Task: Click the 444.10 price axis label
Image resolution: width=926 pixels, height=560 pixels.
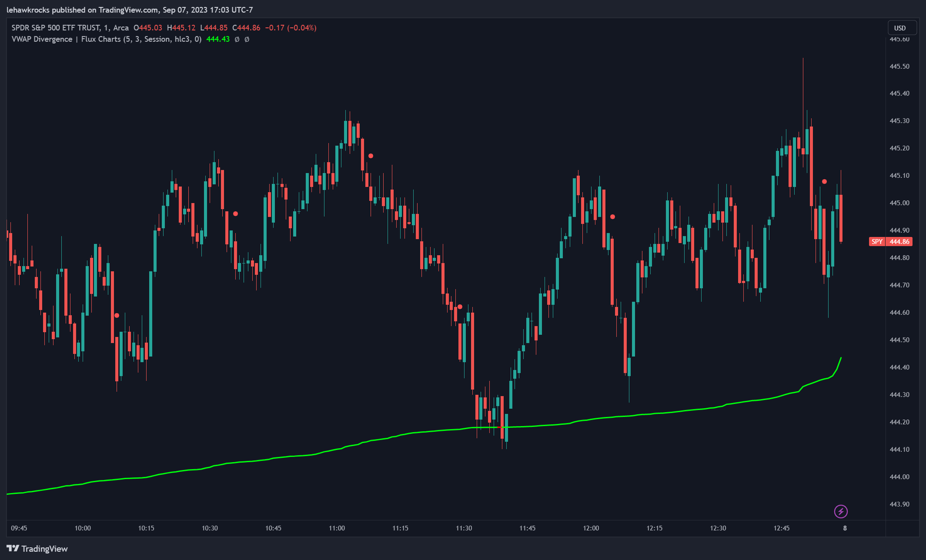Action: click(x=899, y=449)
